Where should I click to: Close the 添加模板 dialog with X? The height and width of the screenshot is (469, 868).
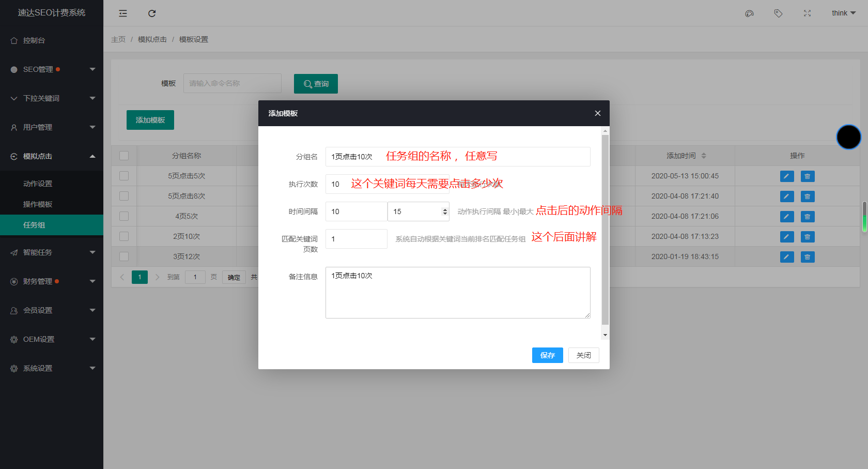tap(598, 113)
